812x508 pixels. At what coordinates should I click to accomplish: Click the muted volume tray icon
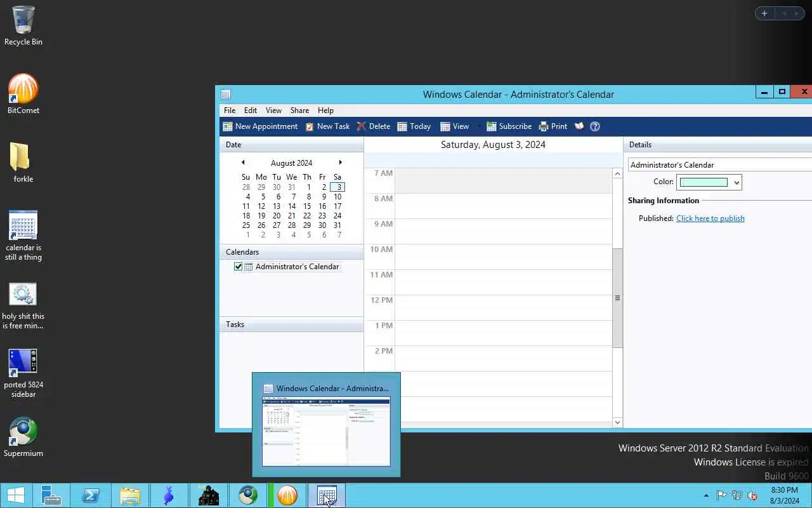pyautogui.click(x=752, y=495)
